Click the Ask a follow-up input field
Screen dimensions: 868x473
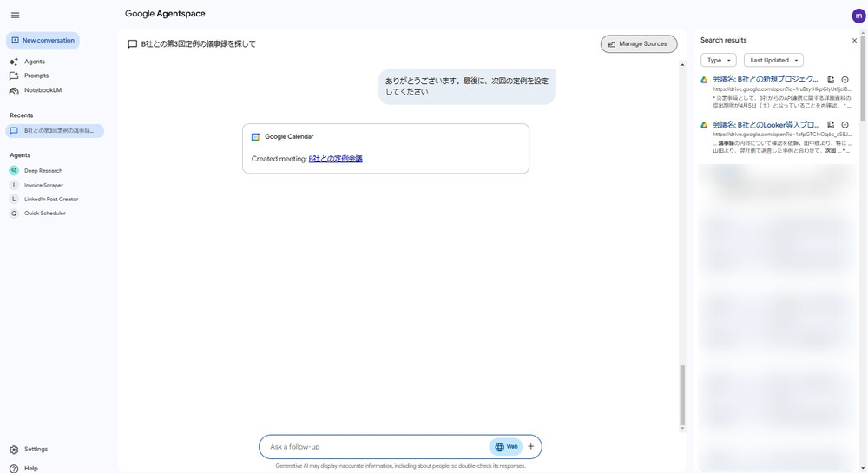tap(377, 447)
